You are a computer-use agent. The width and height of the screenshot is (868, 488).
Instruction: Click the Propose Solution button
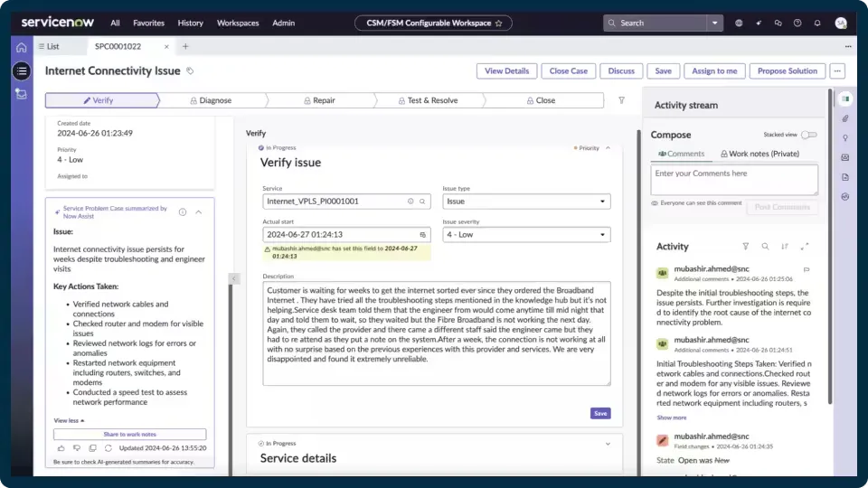787,70
